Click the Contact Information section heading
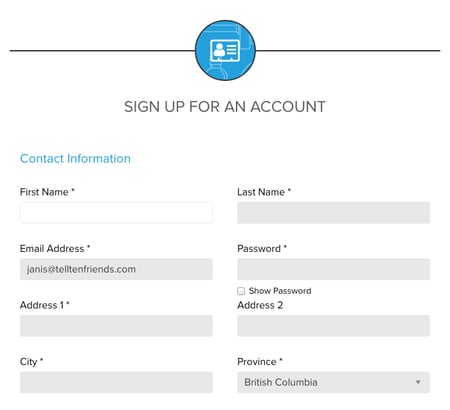Screen dimensions: 450x410 (x=75, y=158)
